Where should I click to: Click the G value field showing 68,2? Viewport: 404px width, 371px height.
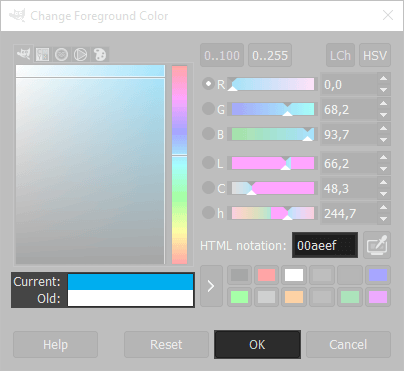click(349, 110)
